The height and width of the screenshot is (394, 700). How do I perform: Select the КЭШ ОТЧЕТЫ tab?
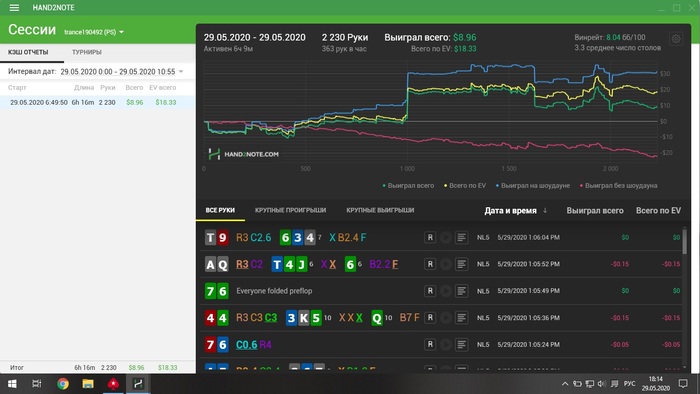[28, 52]
